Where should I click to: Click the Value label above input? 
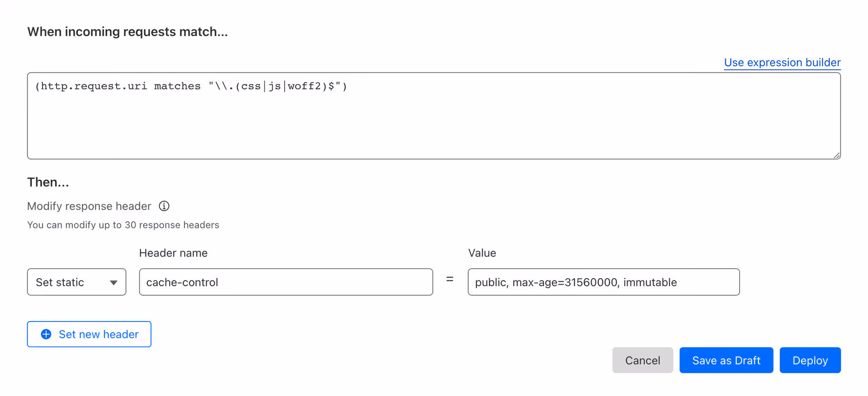pos(482,253)
